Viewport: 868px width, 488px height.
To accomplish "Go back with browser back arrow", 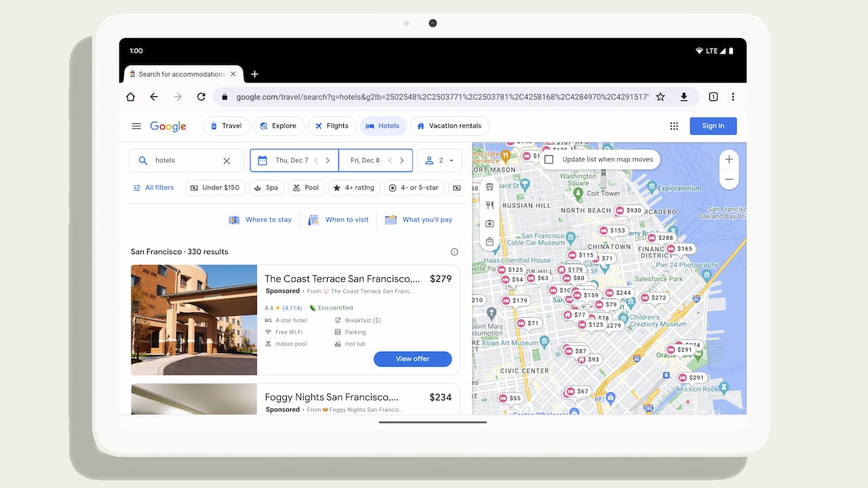I will pyautogui.click(x=154, y=97).
